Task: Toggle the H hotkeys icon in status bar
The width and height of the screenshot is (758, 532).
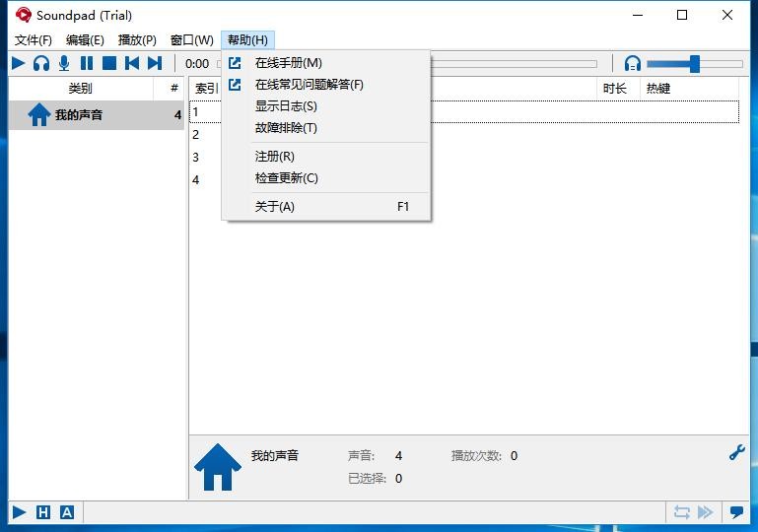Action: pyautogui.click(x=43, y=512)
